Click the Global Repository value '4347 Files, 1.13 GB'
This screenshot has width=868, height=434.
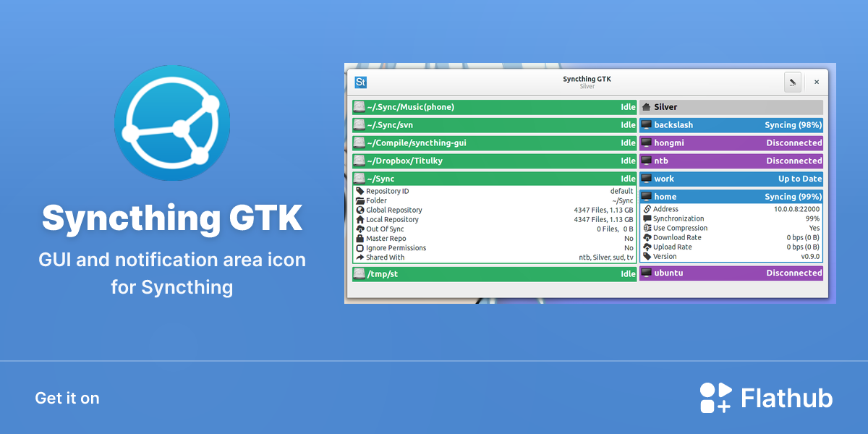click(x=603, y=210)
